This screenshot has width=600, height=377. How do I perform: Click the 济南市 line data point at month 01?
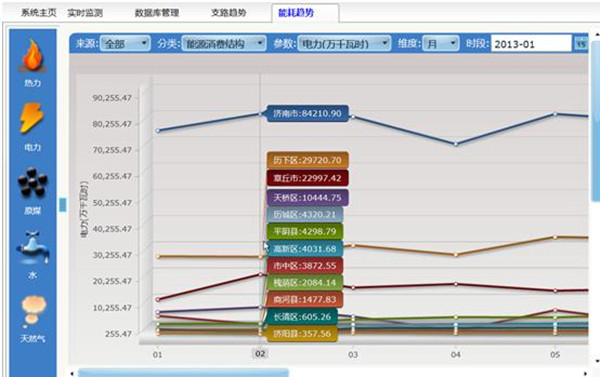click(158, 131)
